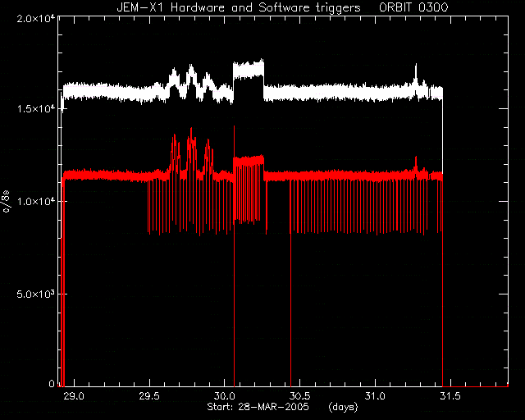Click the y-axis zero label
Viewport: 525px width, 420px height.
pyautogui.click(x=52, y=383)
